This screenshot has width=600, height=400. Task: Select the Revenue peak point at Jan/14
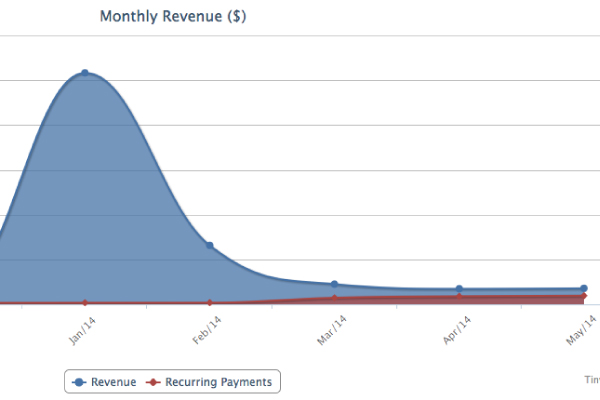pos(85,73)
